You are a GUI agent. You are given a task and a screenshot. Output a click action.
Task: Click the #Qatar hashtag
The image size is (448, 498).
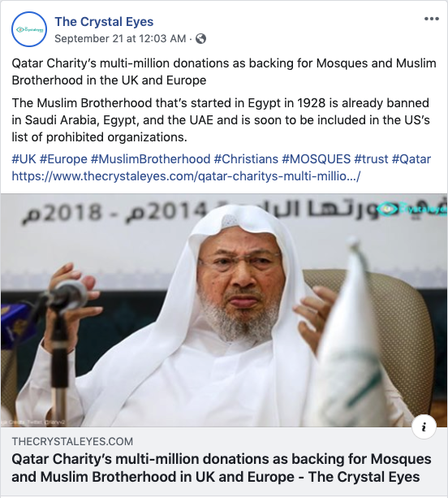(411, 158)
